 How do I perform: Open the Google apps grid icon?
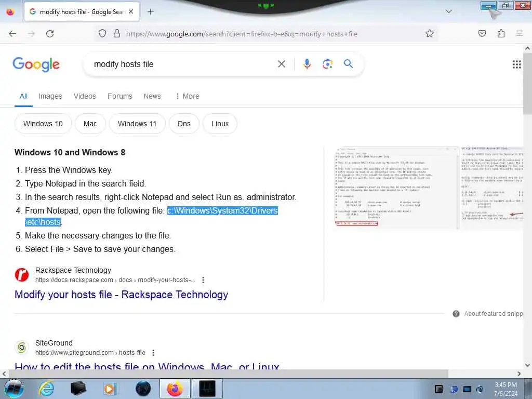[517, 64]
